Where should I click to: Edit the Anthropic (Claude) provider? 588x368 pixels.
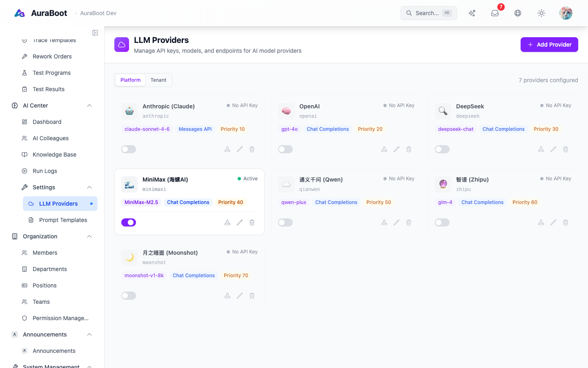point(240,149)
